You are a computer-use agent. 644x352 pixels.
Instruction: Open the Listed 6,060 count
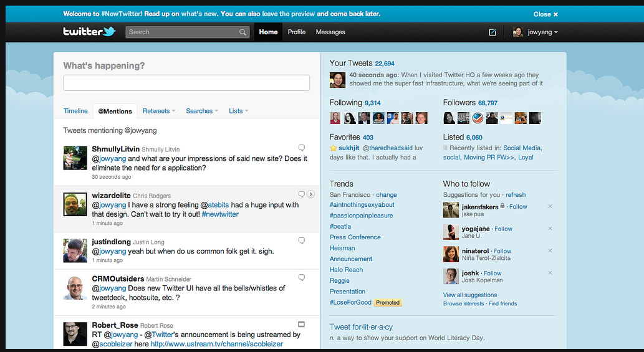474,138
